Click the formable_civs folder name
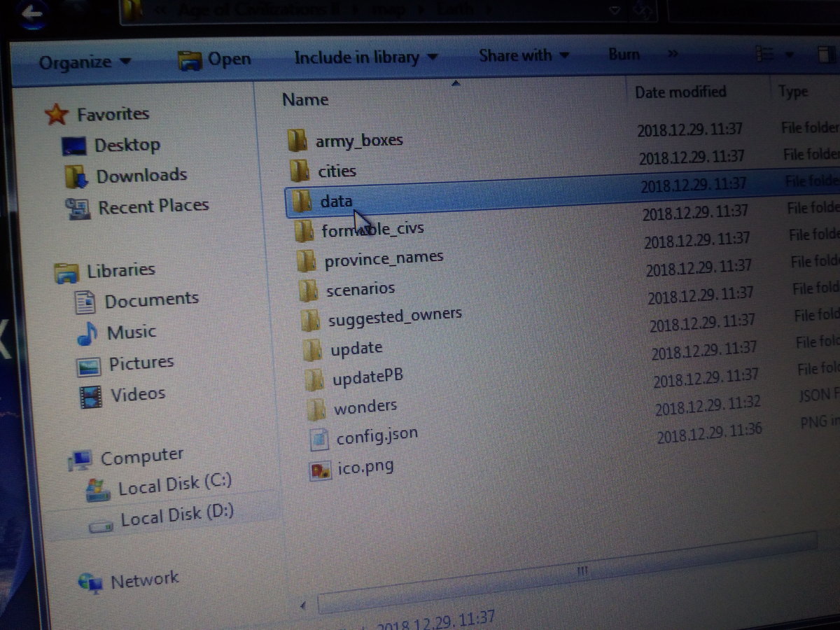Image resolution: width=840 pixels, height=630 pixels. 372,230
